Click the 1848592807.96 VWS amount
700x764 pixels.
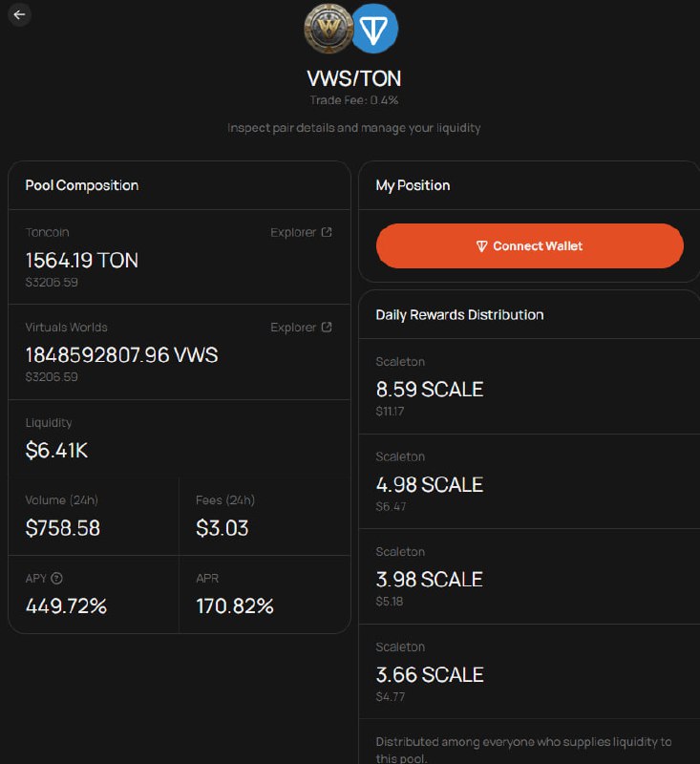click(122, 355)
